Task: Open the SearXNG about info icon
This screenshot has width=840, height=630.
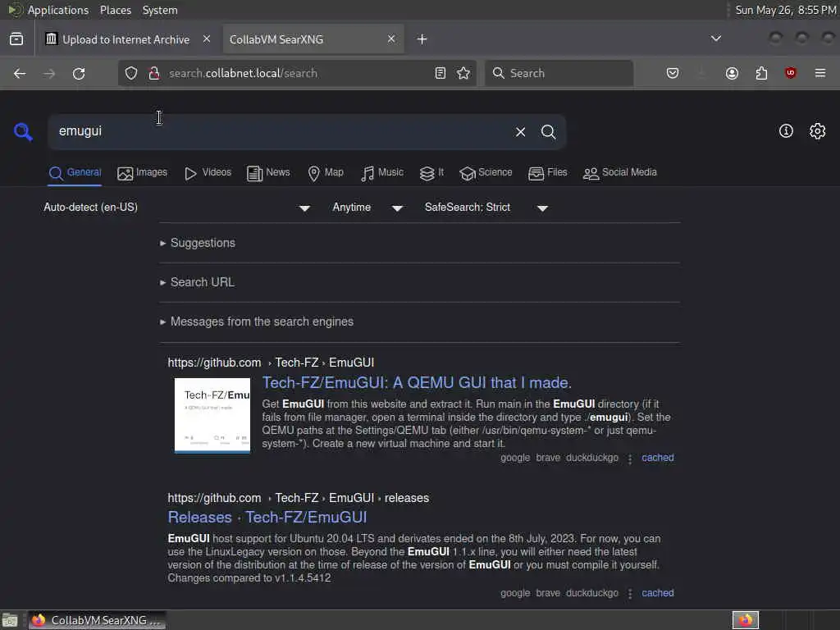Action: coord(786,131)
